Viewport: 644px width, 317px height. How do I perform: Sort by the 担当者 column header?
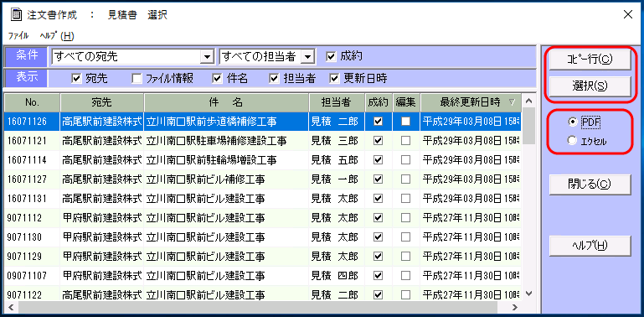(x=337, y=102)
